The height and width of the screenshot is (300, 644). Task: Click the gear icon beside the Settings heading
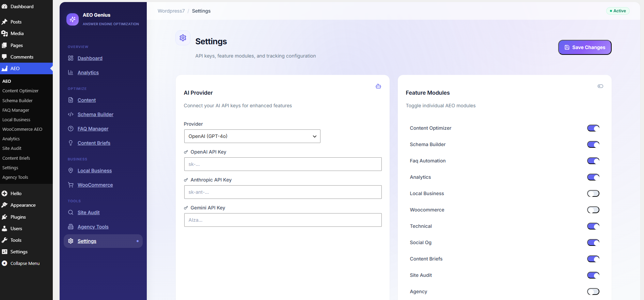(x=183, y=38)
